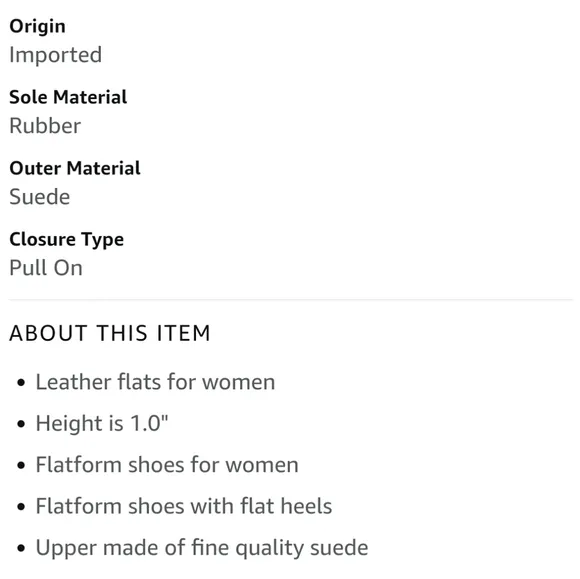
Task: Click Upper made of fine quality suede
Action: click(202, 548)
